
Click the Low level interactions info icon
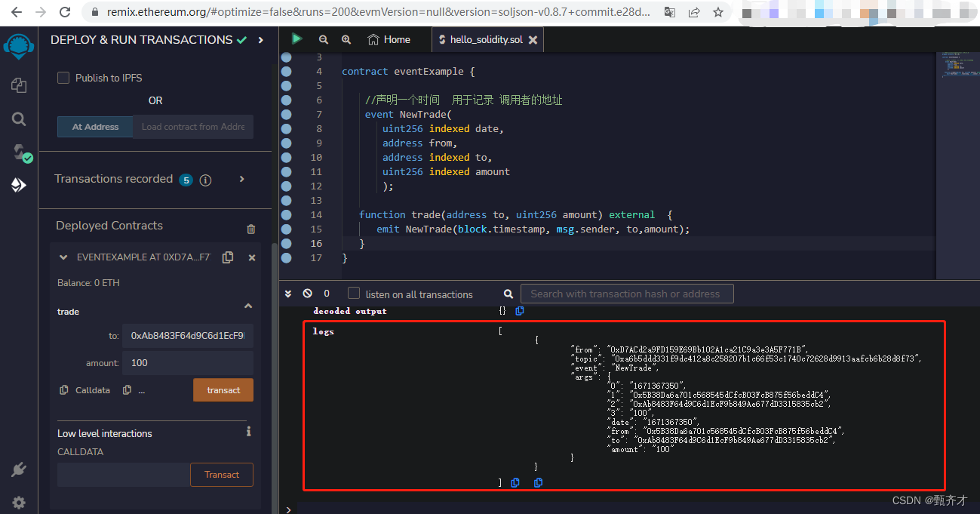[x=248, y=432]
